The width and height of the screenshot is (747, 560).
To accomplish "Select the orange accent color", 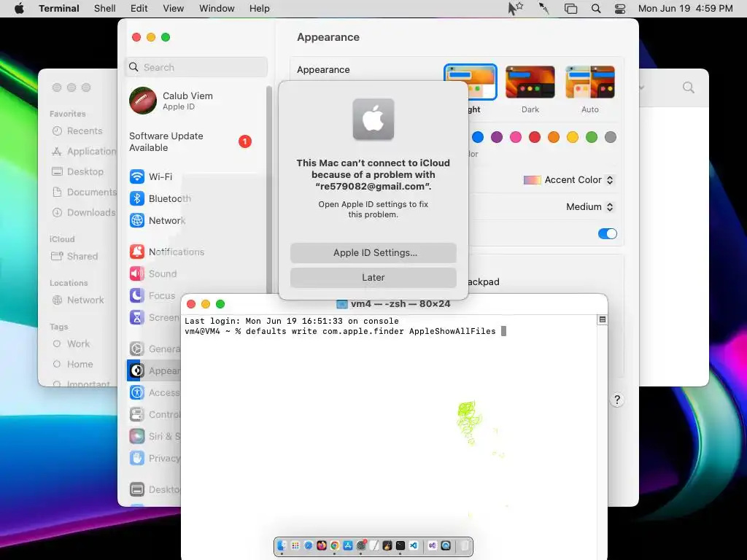I will point(554,137).
